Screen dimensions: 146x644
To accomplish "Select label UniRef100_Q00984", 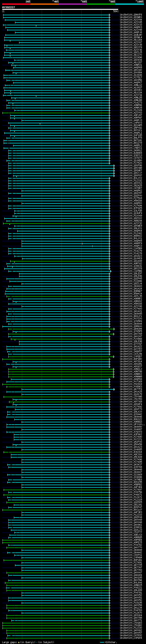I will tap(131, 73).
